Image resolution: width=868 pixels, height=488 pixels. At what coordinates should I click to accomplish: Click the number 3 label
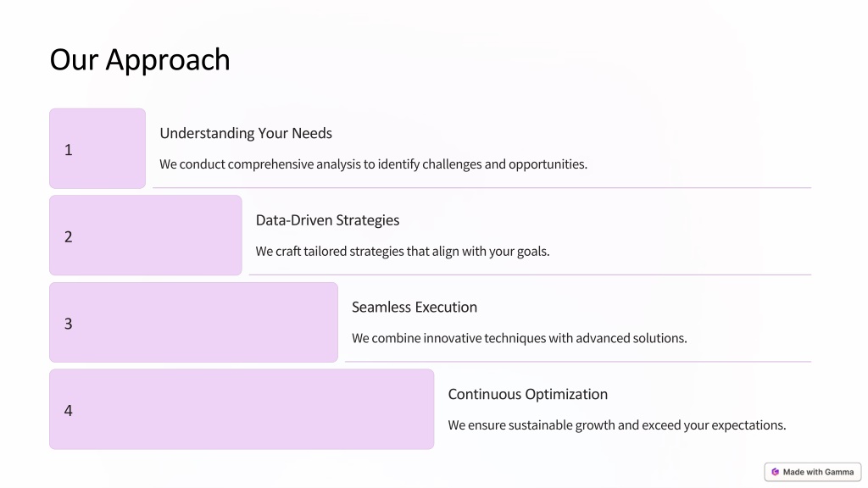click(x=68, y=324)
